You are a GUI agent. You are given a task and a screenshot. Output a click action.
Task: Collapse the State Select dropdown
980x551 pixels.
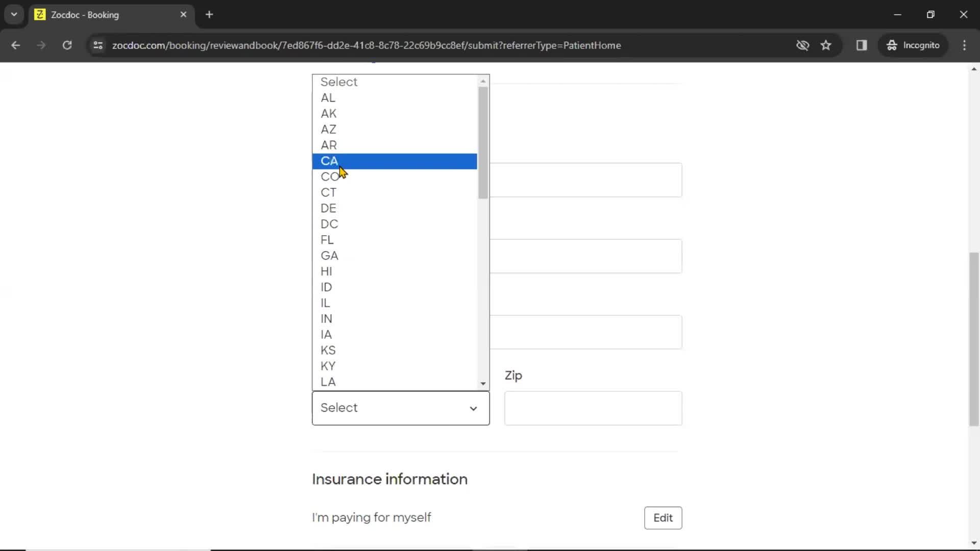(401, 408)
